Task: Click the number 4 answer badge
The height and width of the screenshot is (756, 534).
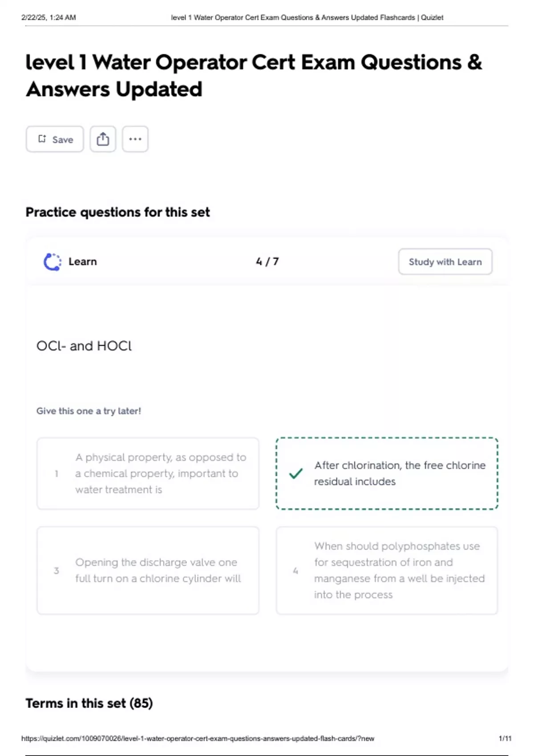Action: (295, 571)
